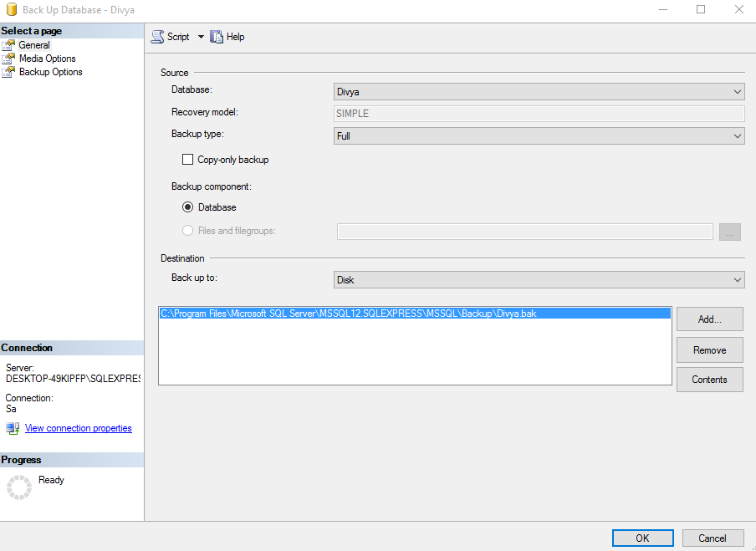Screen dimensions: 756x551
Task: Select the Divya.bak backup path entry
Action: coord(415,314)
